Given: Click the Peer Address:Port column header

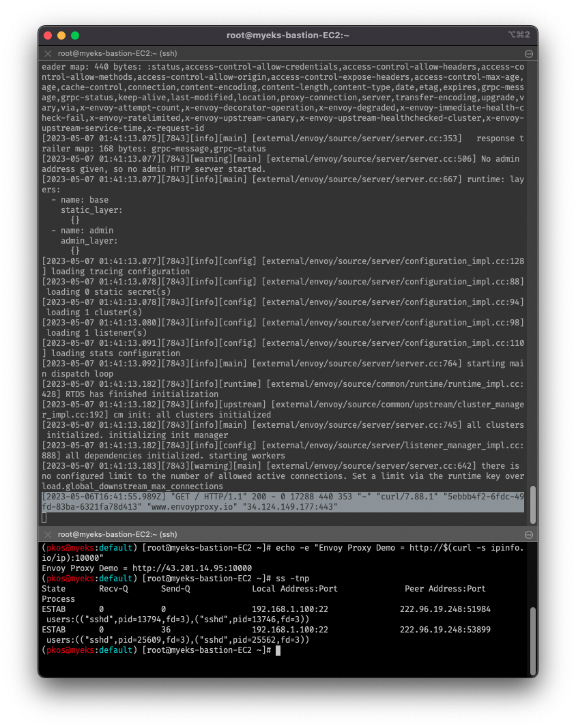Looking at the screenshot, I should [x=445, y=589].
